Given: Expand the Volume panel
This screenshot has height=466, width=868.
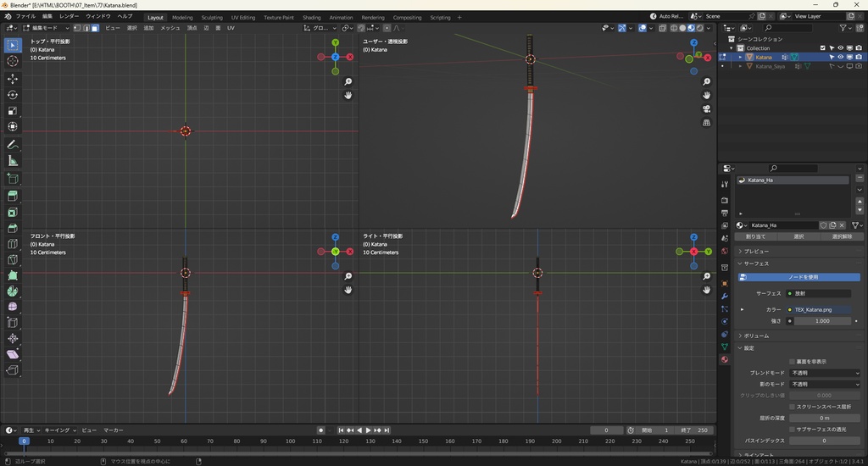Looking at the screenshot, I should coord(798,336).
